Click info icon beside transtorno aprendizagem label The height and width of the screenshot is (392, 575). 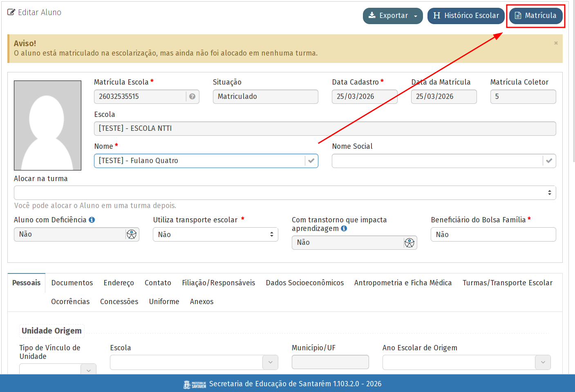click(344, 228)
